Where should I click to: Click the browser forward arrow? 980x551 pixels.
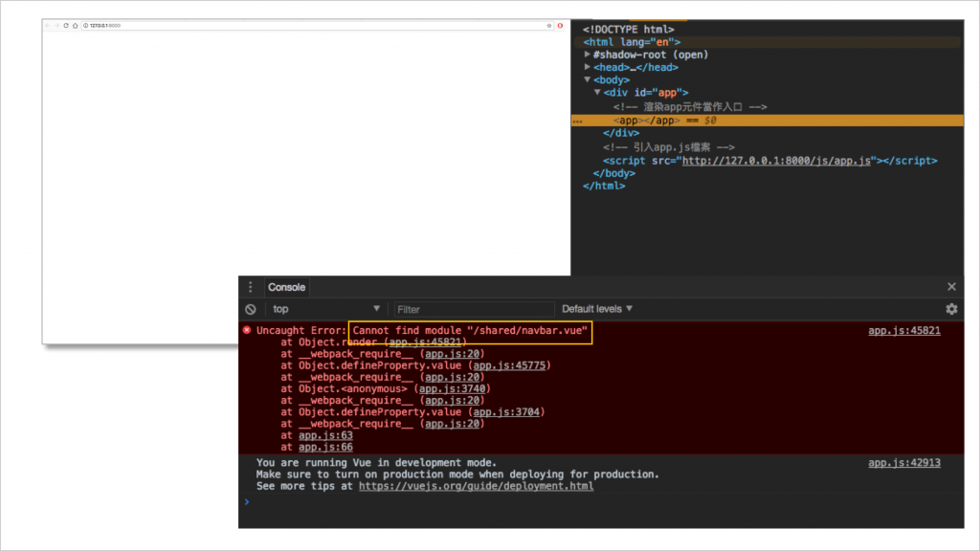coord(56,26)
